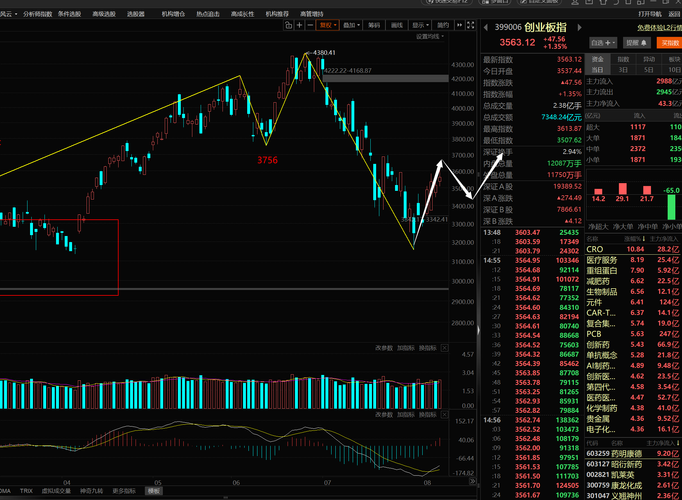The height and width of the screenshot is (500, 682).
Task: Select the 虚拟成交量 indicator tab
Action: point(56,491)
